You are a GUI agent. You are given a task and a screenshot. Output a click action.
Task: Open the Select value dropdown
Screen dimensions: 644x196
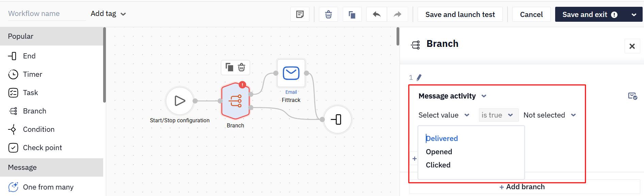click(x=444, y=115)
